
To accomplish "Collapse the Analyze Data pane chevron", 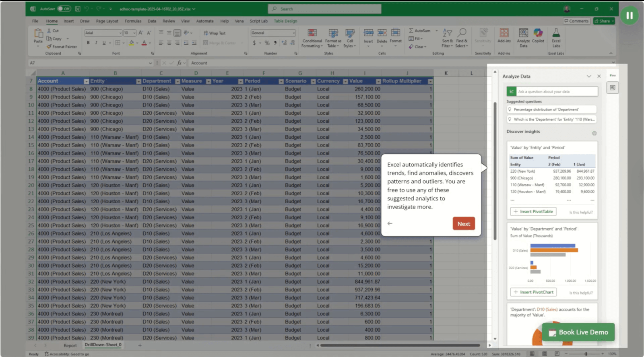I will tap(589, 76).
